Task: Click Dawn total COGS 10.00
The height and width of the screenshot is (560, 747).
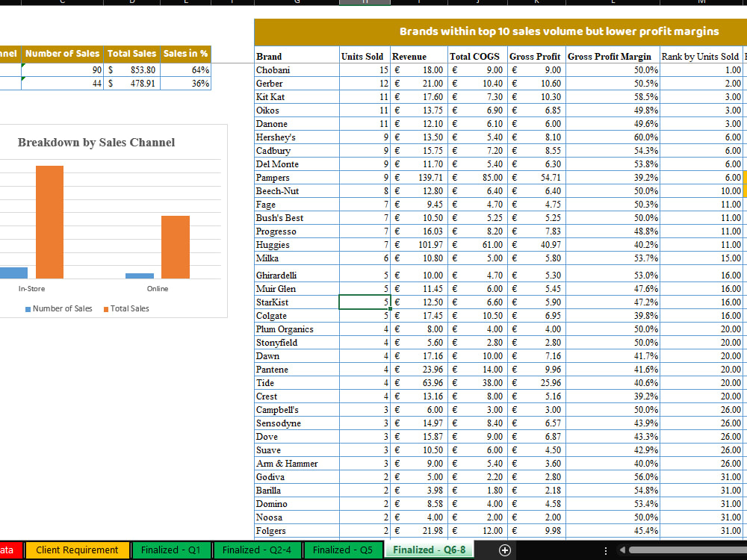Action: click(477, 355)
